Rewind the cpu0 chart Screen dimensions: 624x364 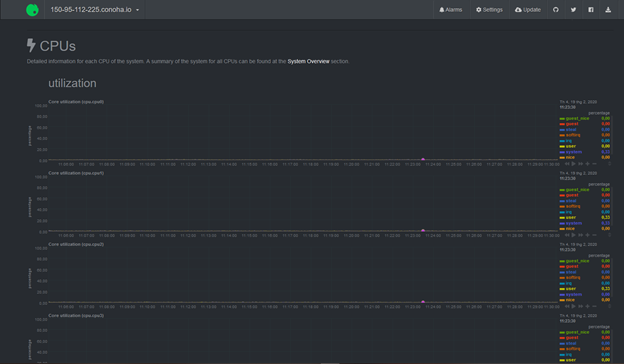pos(567,164)
